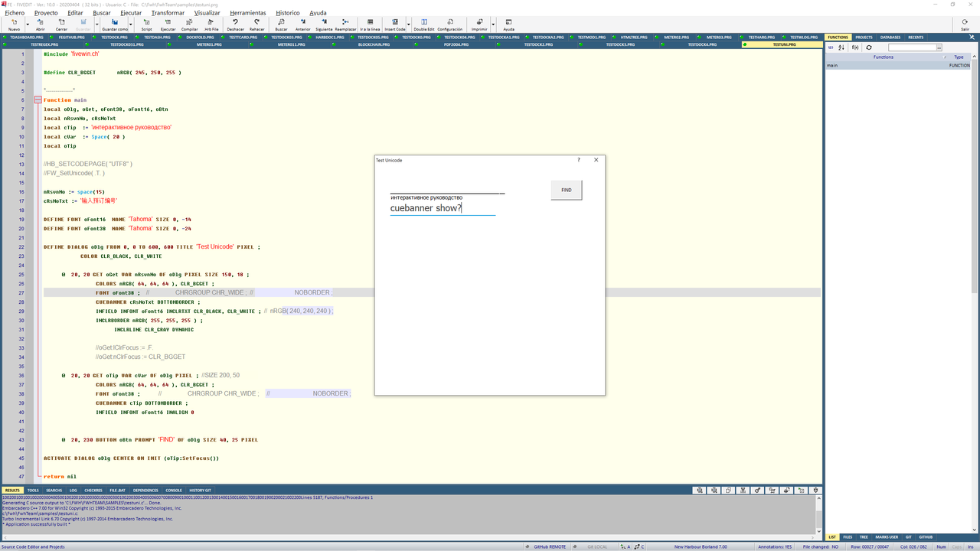The height and width of the screenshot is (551, 980).
Task: Click the search field in Functions panel
Action: (x=914, y=47)
